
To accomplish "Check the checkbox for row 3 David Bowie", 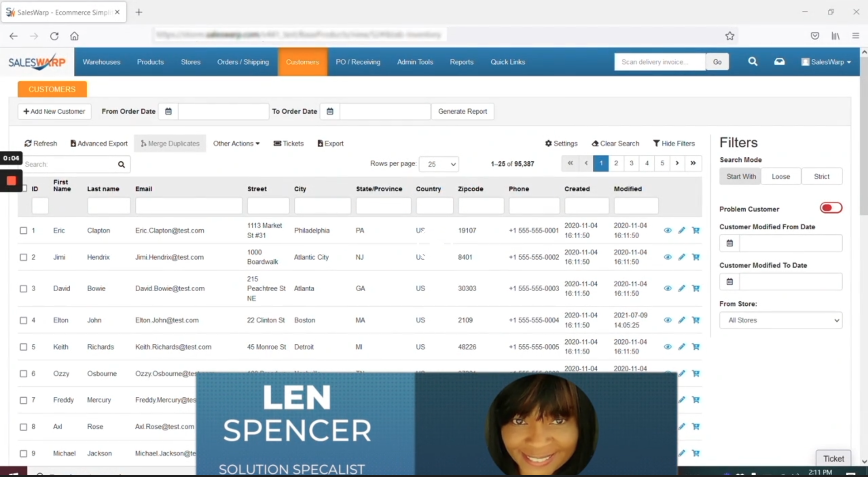I will (24, 289).
